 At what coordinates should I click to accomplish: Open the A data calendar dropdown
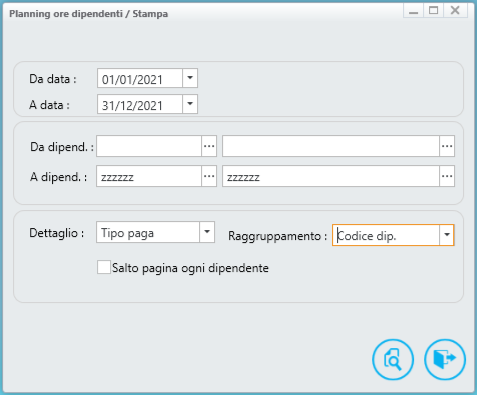click(x=190, y=104)
